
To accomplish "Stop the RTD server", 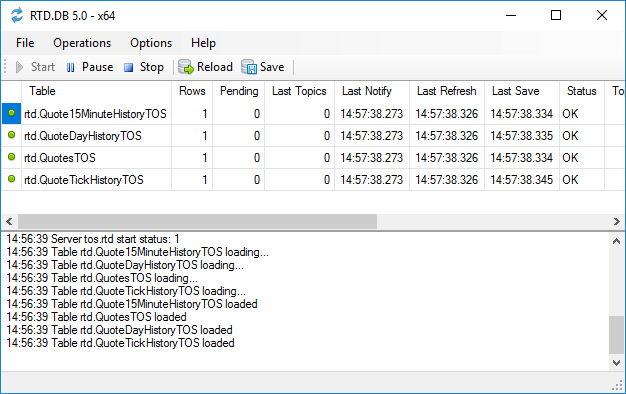I will [x=144, y=67].
